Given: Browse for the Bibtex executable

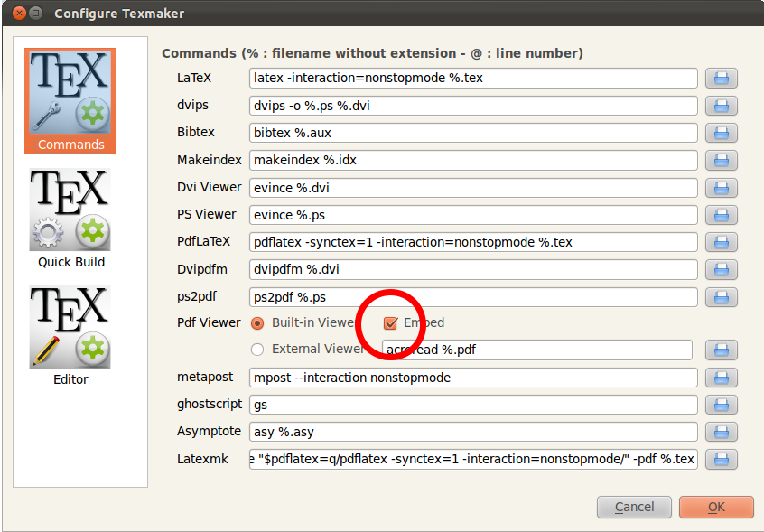Looking at the screenshot, I should (721, 133).
